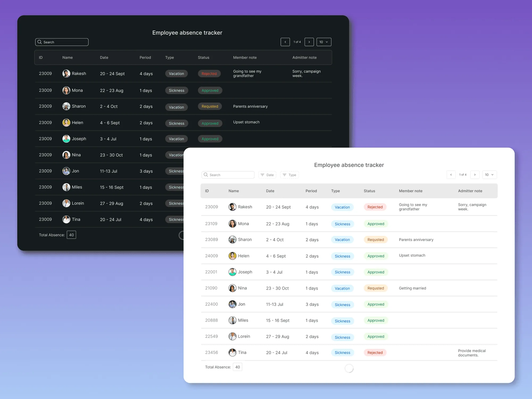Go to previous page in dark tracker

(285, 42)
